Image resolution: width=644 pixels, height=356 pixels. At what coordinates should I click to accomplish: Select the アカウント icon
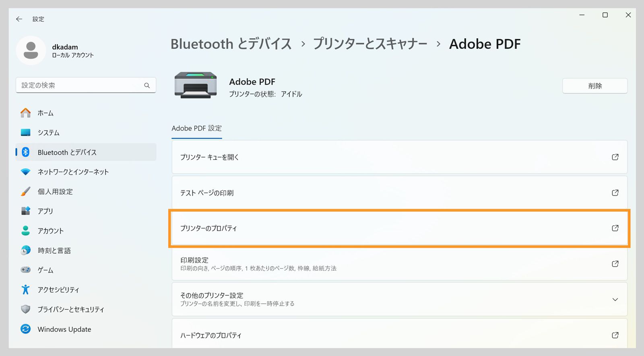[x=25, y=230]
